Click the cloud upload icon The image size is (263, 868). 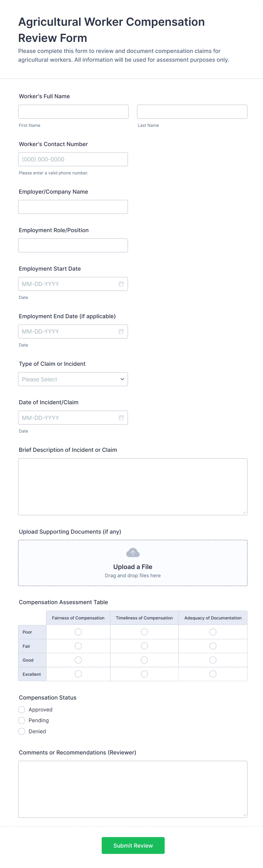[133, 553]
